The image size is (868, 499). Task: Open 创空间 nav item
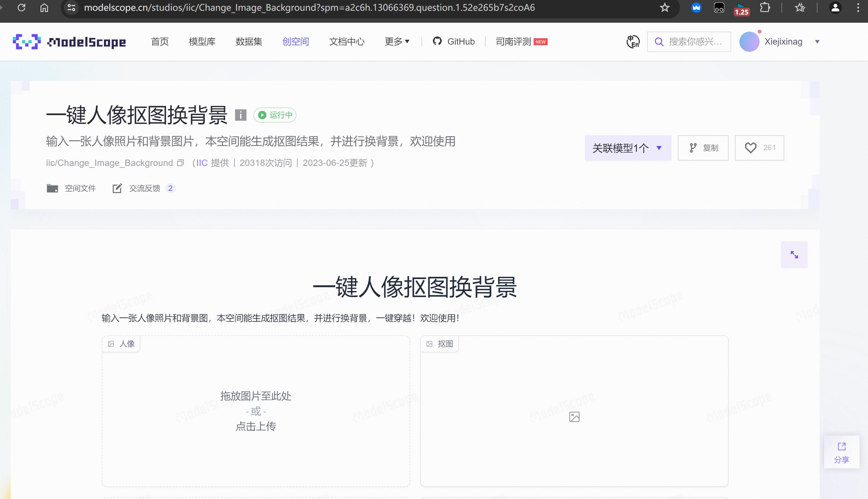click(295, 41)
